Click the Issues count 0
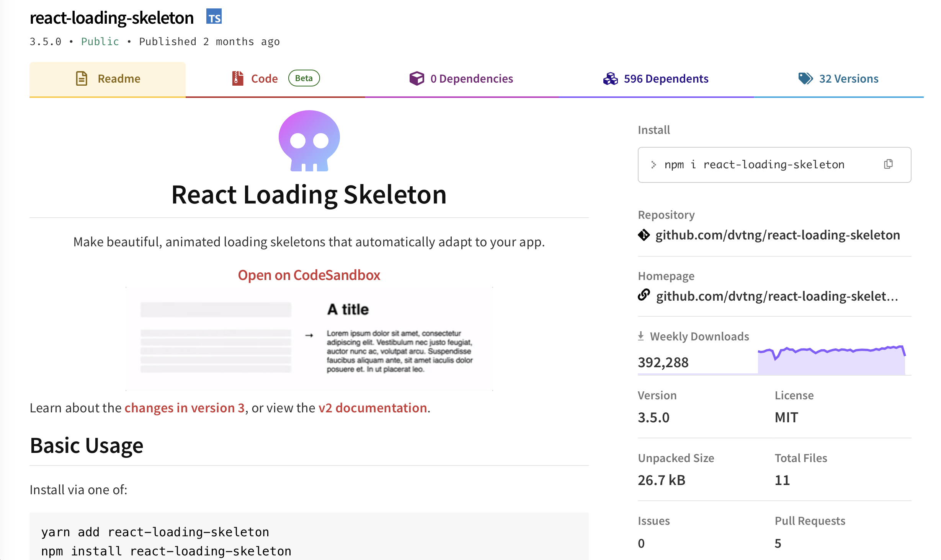 [x=641, y=543]
